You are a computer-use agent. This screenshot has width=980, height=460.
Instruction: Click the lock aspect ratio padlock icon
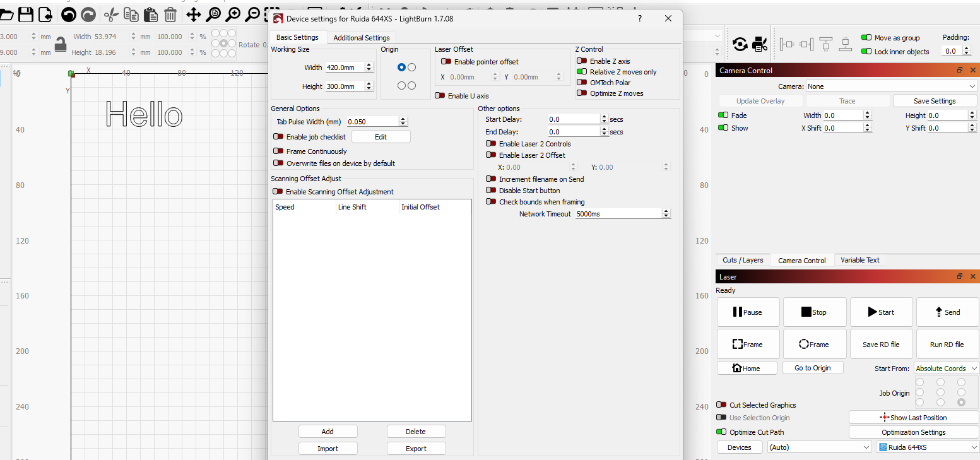(x=61, y=44)
